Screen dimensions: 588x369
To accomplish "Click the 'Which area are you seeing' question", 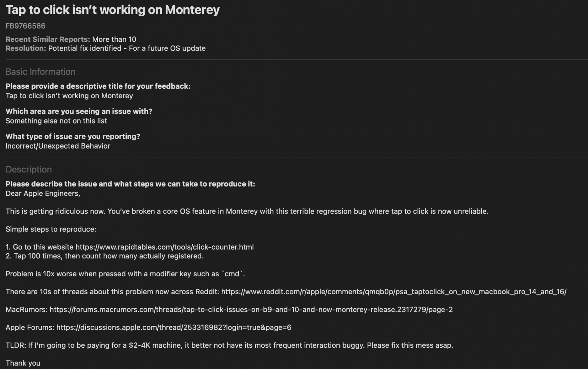I will [79, 111].
